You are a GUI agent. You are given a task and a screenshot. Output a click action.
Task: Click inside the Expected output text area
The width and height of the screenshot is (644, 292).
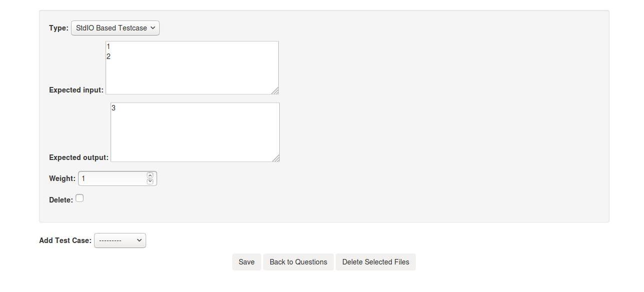point(195,132)
